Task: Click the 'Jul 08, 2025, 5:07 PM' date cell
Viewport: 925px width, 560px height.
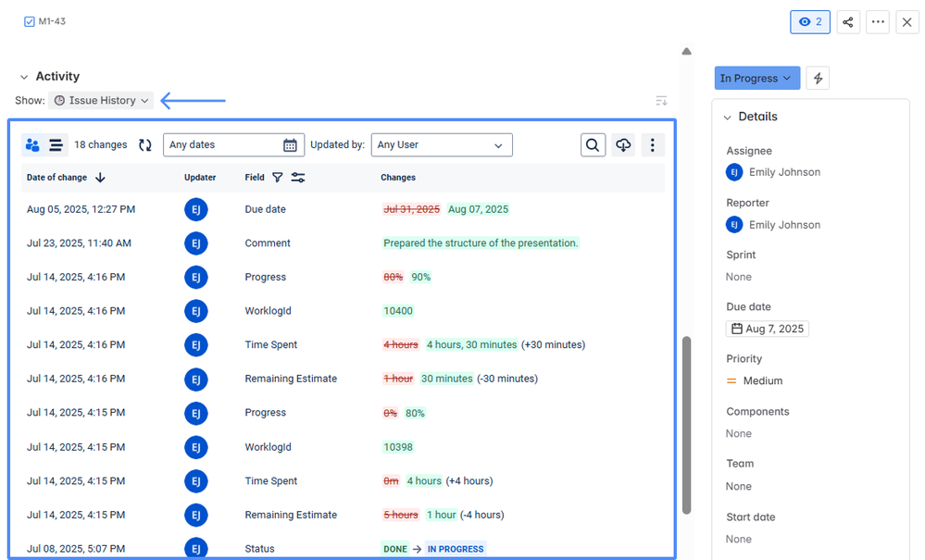Action: tap(76, 549)
